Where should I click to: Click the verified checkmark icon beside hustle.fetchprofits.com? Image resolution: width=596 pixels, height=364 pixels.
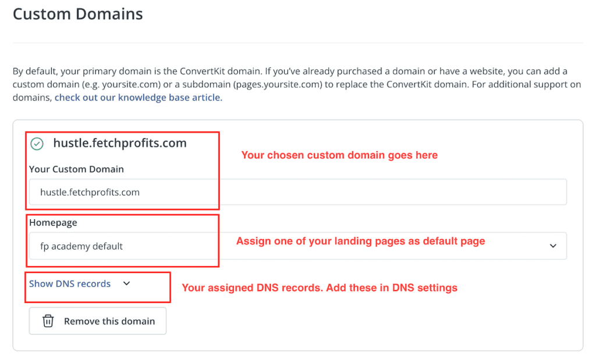(x=37, y=142)
